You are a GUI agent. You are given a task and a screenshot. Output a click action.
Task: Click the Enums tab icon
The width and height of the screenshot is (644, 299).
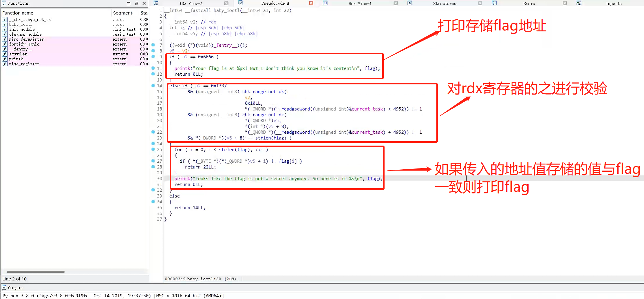pyautogui.click(x=494, y=3)
